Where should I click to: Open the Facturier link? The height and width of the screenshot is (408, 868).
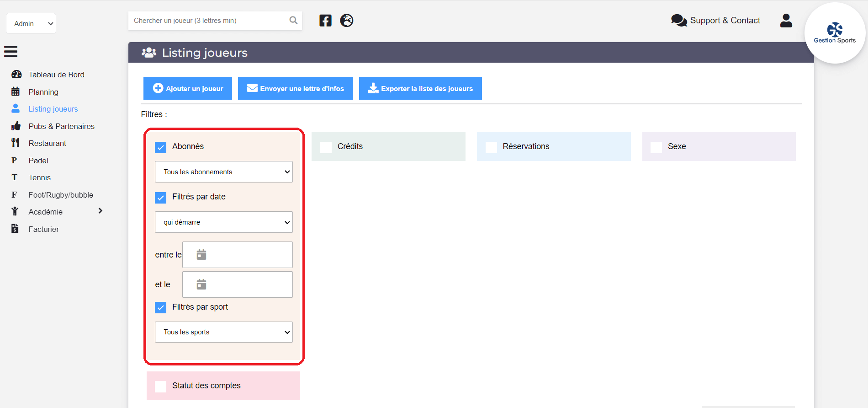(x=44, y=229)
